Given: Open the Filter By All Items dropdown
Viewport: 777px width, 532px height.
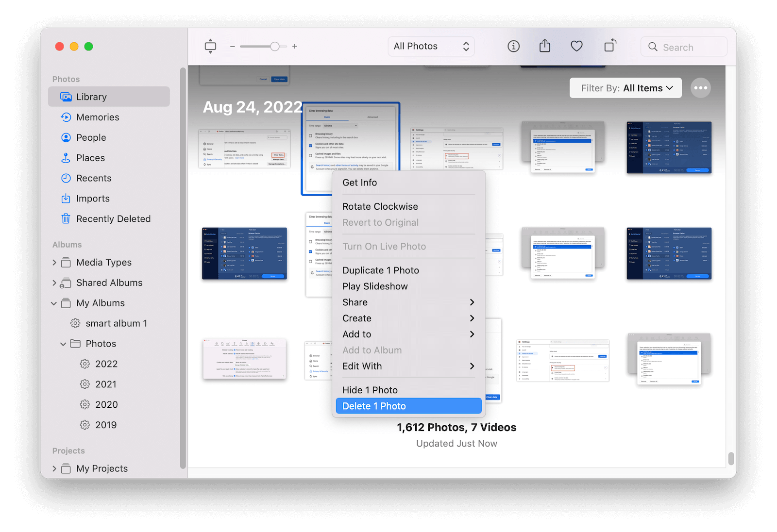Looking at the screenshot, I should click(625, 88).
